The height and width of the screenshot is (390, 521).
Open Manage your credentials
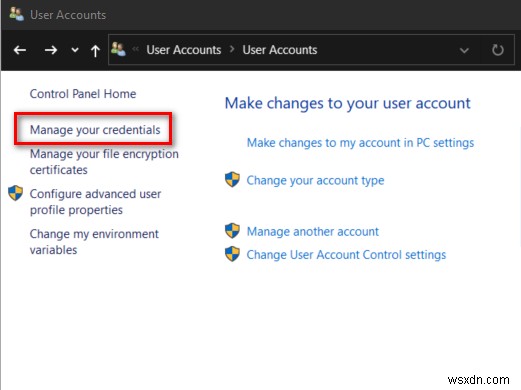pyautogui.click(x=95, y=130)
